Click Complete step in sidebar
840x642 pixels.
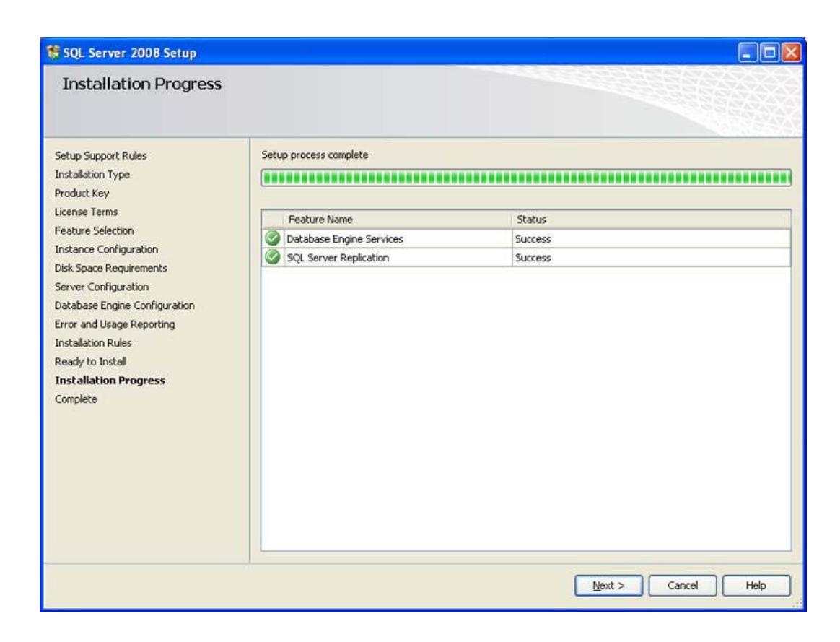coord(76,399)
